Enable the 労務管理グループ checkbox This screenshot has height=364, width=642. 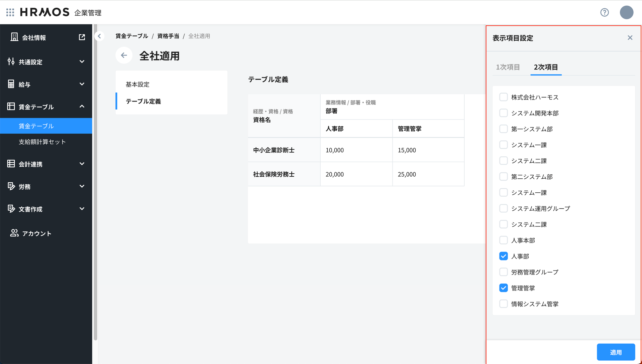503,272
